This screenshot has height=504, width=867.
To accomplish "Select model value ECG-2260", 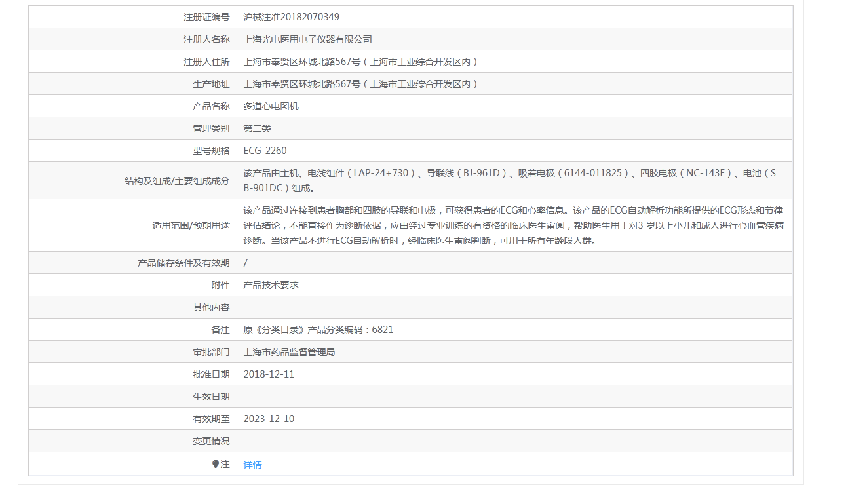I will point(265,151).
